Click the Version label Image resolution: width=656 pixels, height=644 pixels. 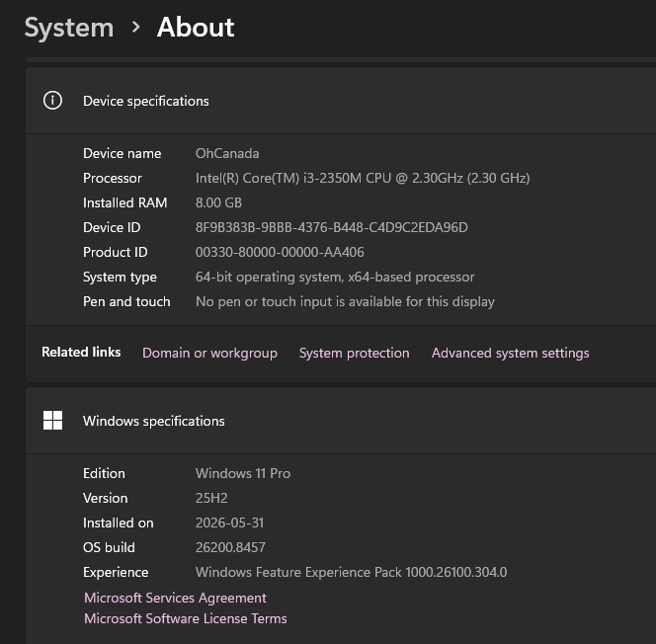pyautogui.click(x=105, y=498)
